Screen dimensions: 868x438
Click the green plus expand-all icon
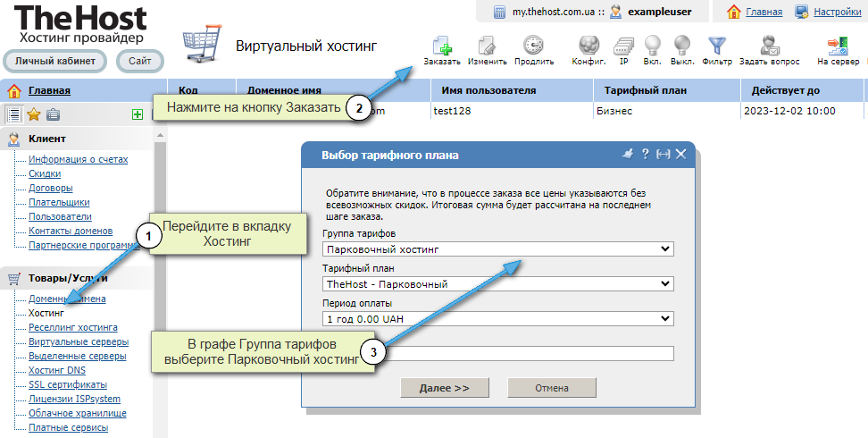click(138, 114)
